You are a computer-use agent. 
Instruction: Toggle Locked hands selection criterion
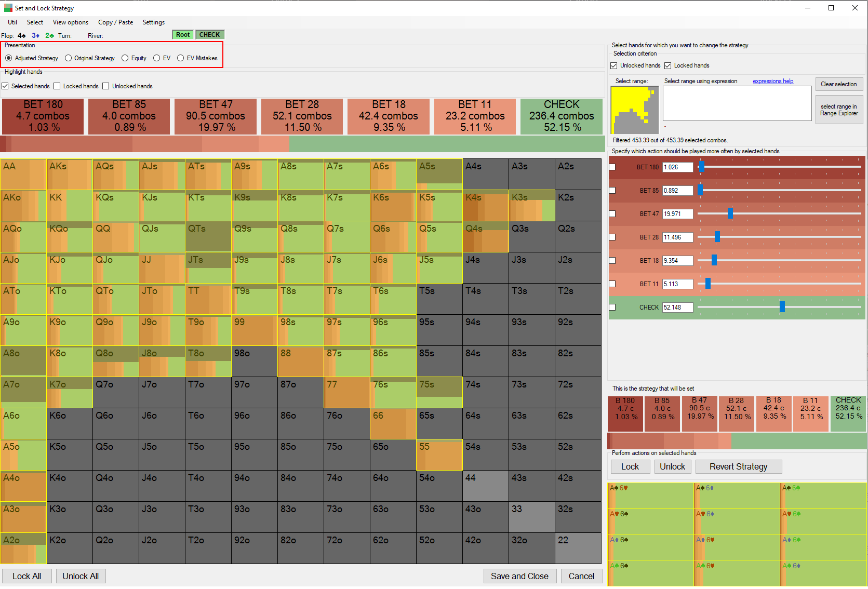point(668,65)
